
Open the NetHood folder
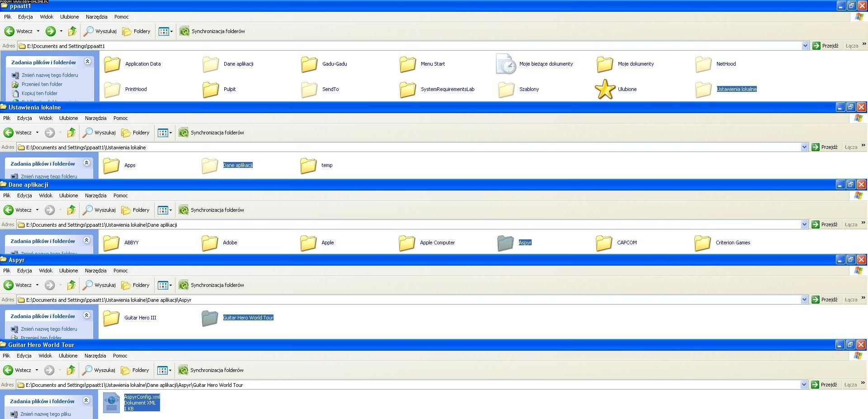tap(716, 64)
